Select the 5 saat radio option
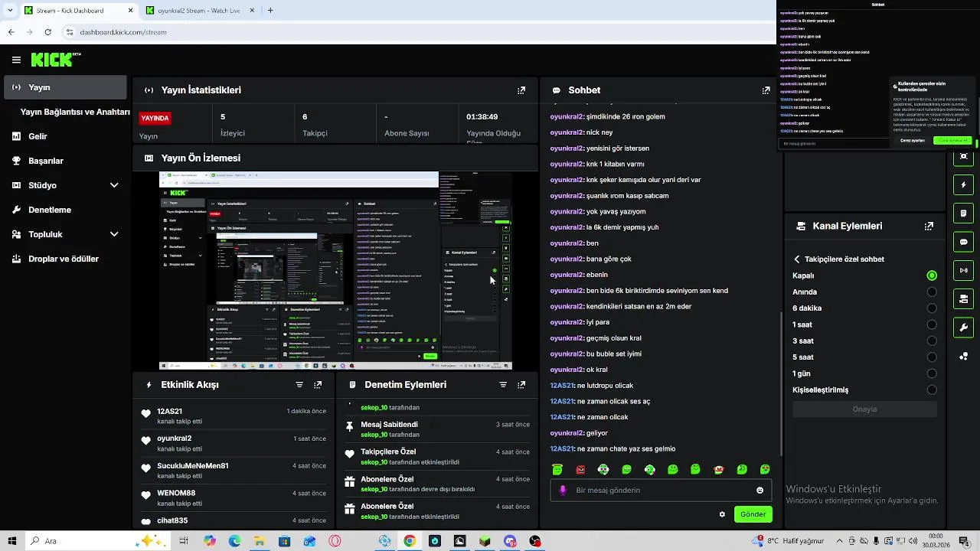The height and width of the screenshot is (551, 980). click(x=932, y=357)
